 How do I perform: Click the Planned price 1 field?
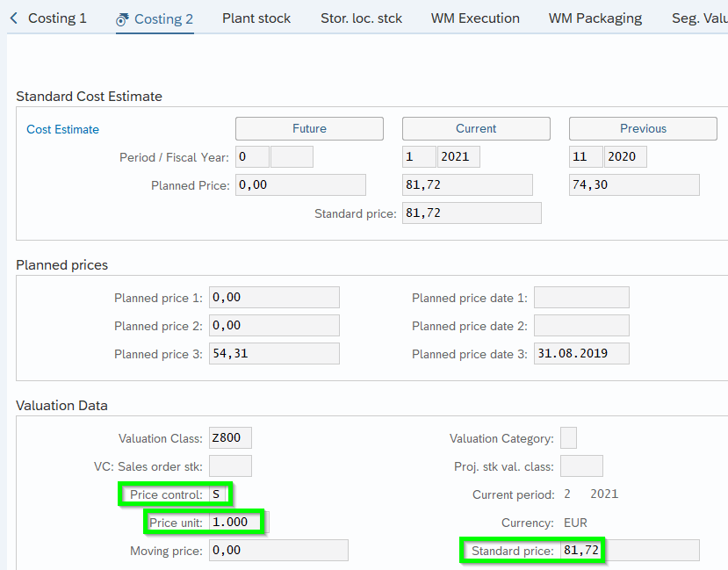tap(274, 298)
